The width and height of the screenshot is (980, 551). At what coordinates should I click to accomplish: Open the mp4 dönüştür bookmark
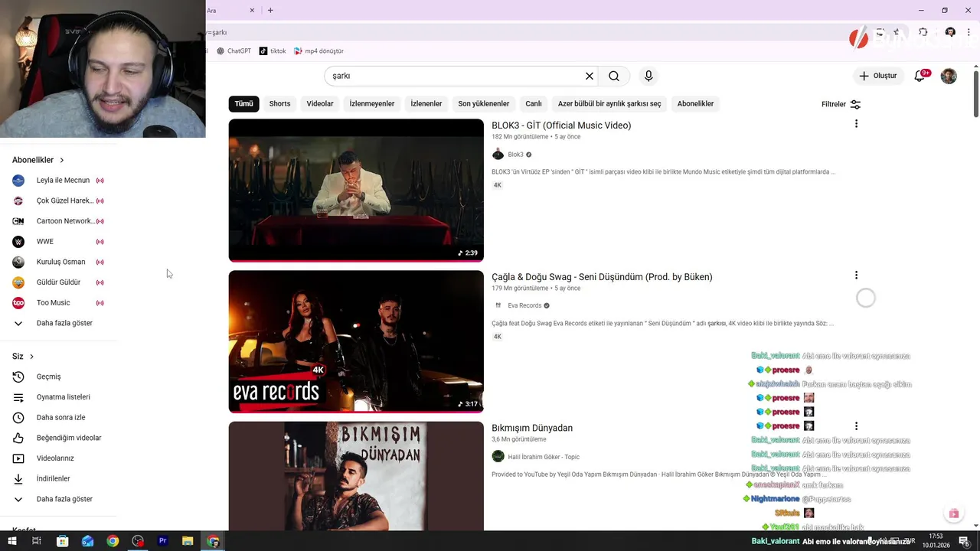318,51
